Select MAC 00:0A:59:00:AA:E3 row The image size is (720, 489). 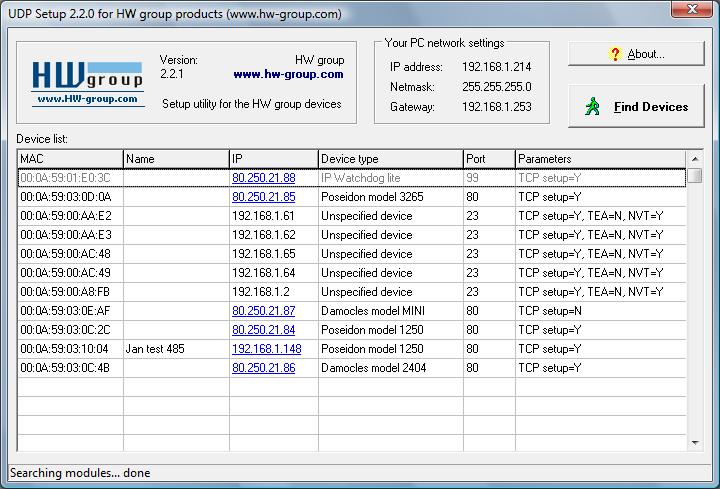pos(352,235)
